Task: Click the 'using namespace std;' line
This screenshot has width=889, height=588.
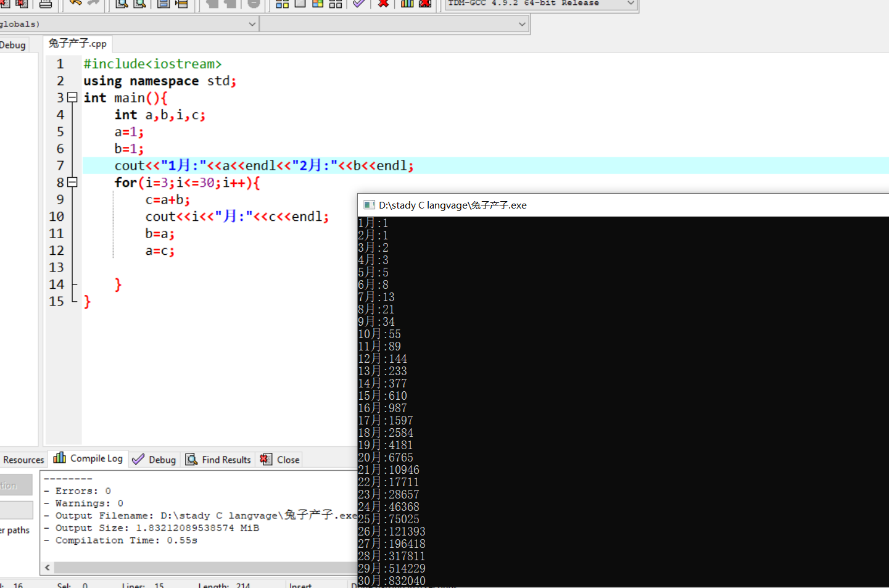Action: click(x=160, y=81)
